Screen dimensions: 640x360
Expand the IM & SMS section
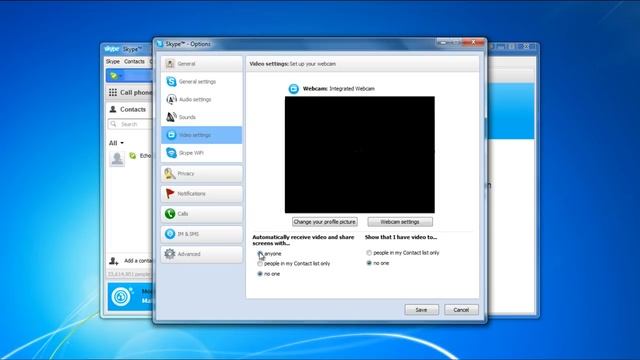click(x=202, y=234)
